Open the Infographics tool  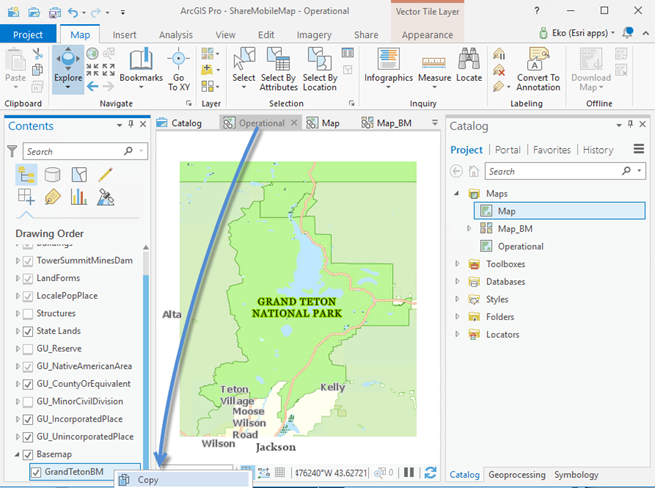(388, 68)
